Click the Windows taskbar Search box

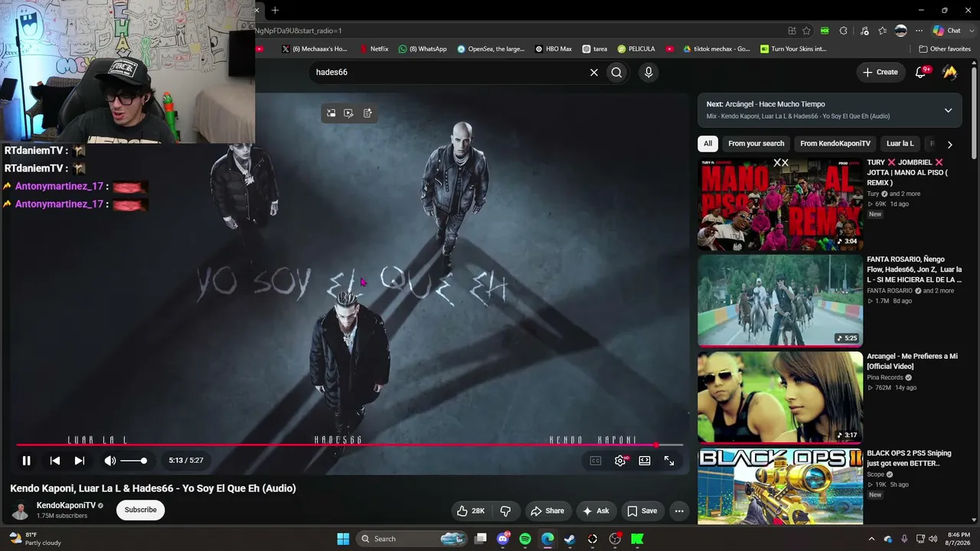coord(413,539)
